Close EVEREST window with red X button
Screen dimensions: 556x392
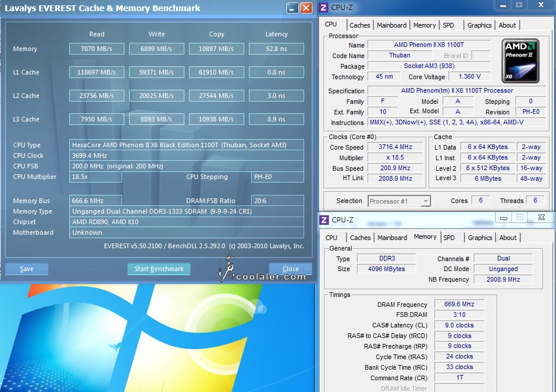click(x=306, y=8)
